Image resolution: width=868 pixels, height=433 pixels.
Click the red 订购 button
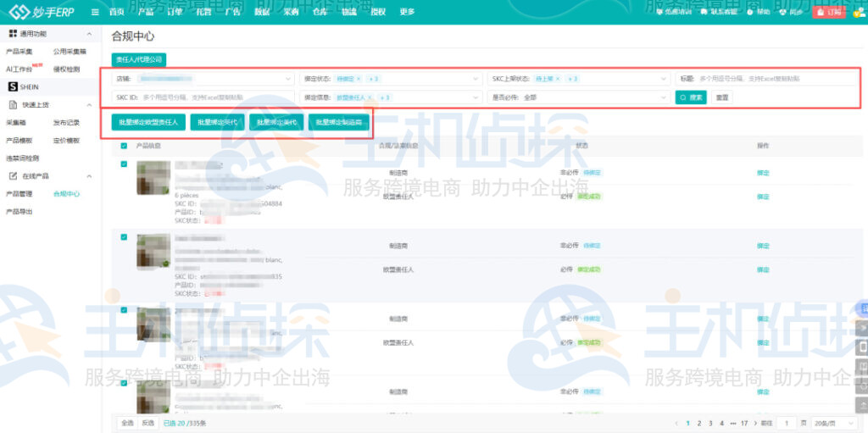tap(830, 12)
